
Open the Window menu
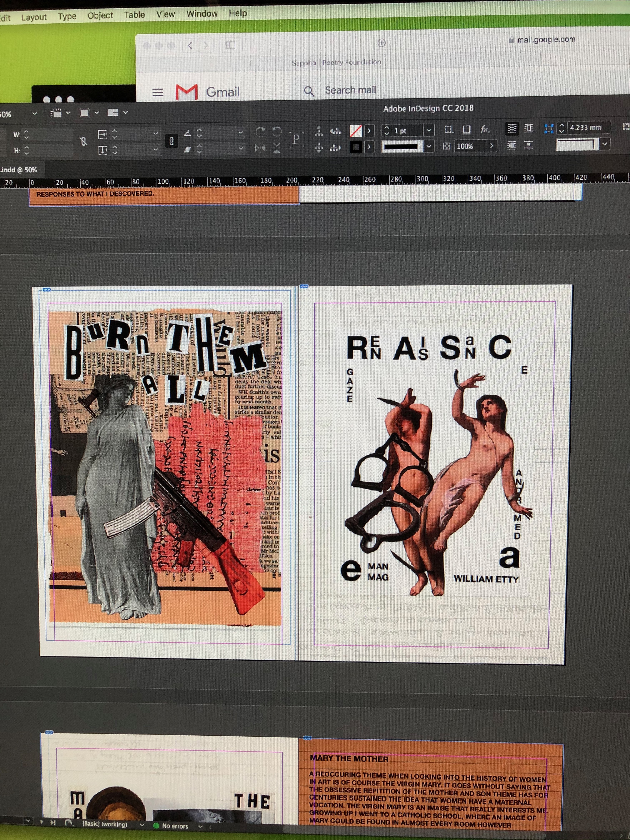[202, 14]
